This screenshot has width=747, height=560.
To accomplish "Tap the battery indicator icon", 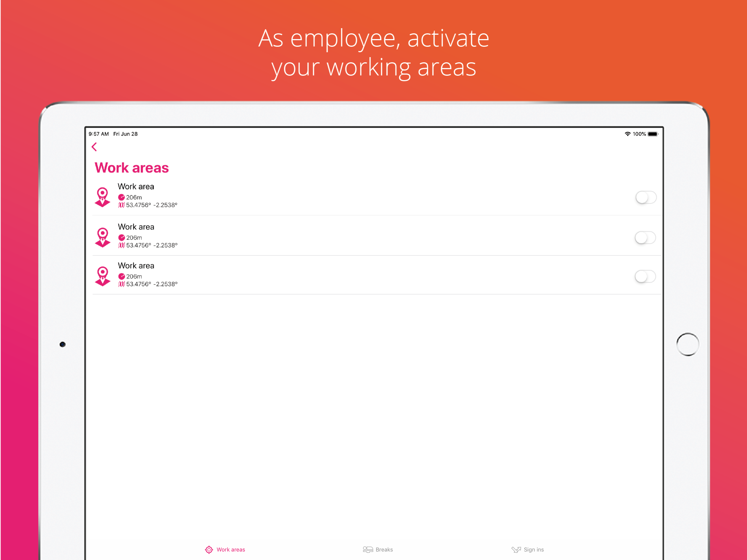I will coord(653,134).
